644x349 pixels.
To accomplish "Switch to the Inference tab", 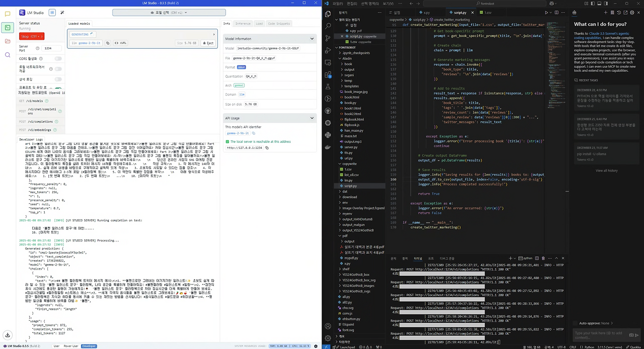I will [x=243, y=24].
